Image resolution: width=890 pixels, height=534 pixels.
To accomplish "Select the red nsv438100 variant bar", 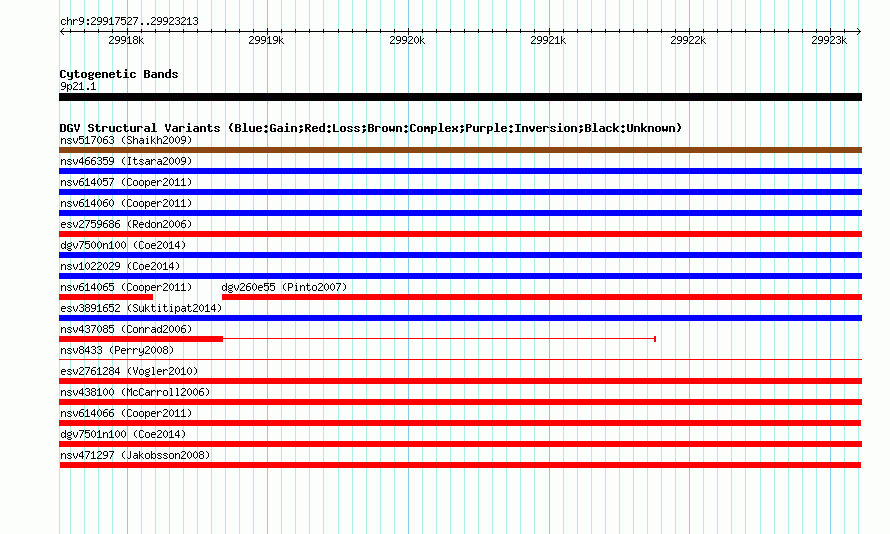I will click(460, 402).
